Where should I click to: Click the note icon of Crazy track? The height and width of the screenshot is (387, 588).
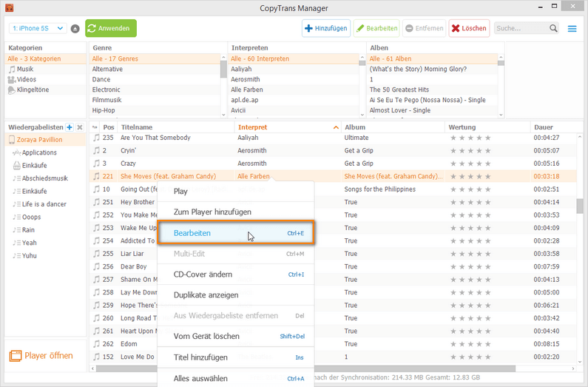[97, 164]
